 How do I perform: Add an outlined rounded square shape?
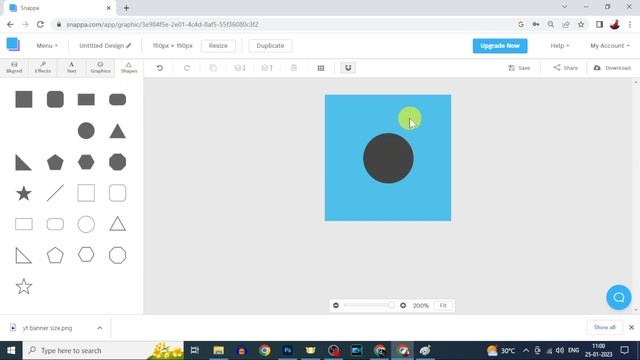118,193
